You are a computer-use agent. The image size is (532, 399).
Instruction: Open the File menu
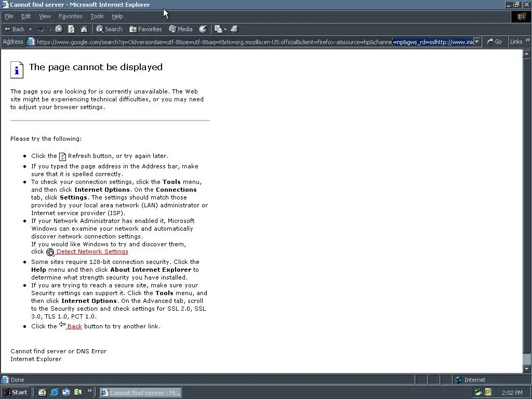pyautogui.click(x=9, y=16)
